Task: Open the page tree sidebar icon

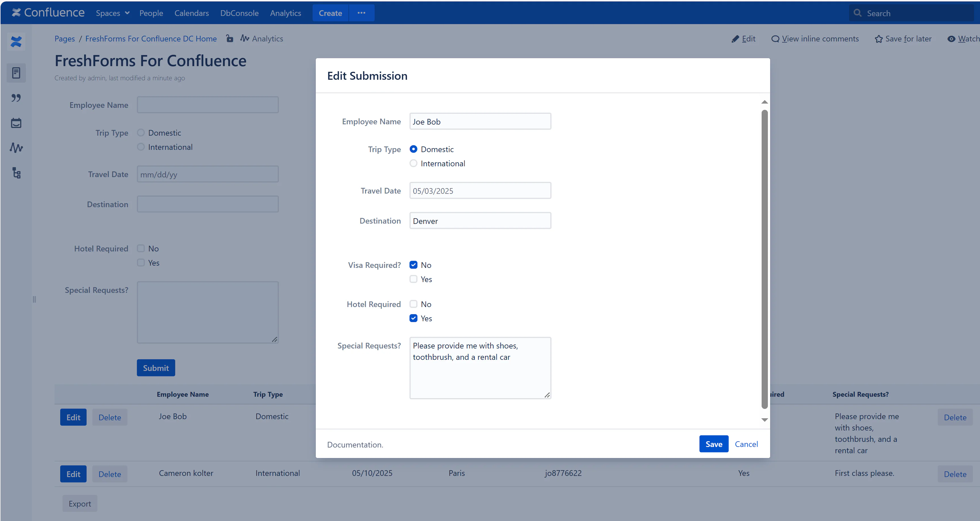Action: coord(16,173)
